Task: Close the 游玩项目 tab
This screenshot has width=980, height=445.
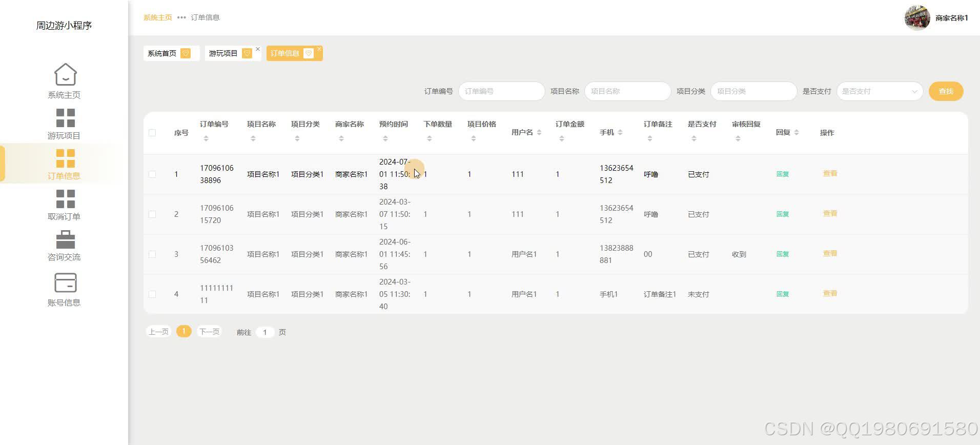Action: coord(258,49)
